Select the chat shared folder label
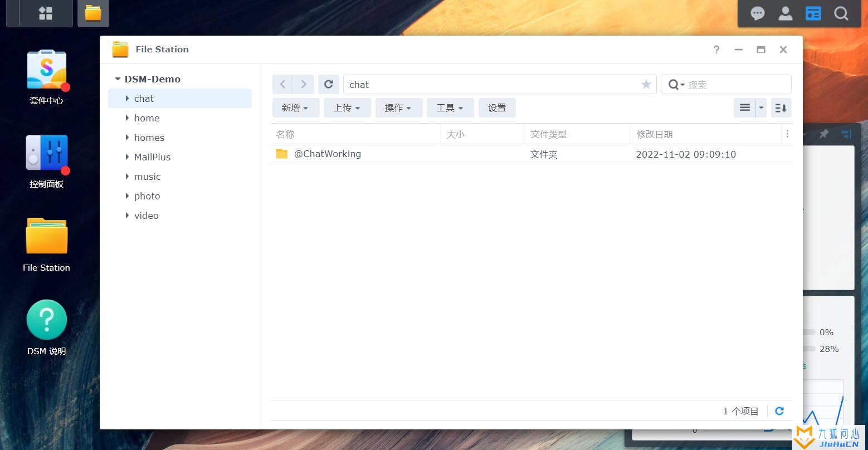Viewport: 868px width, 450px height. 144,99
